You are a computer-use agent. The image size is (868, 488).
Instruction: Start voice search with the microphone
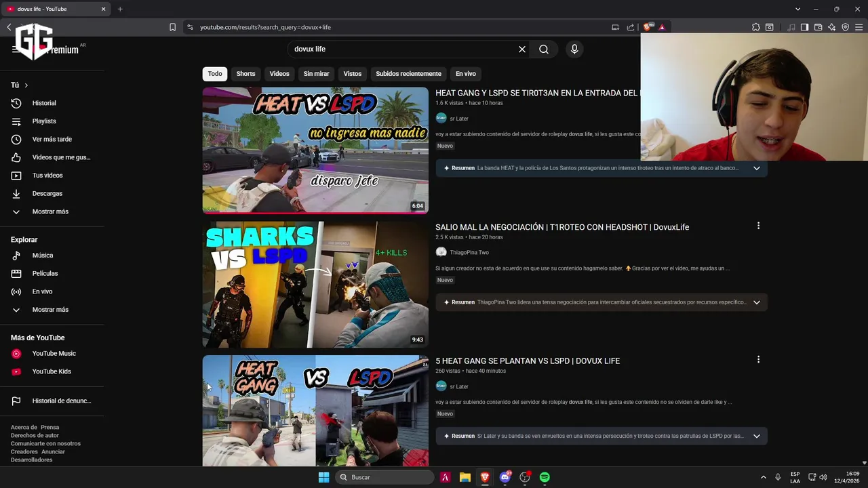click(x=574, y=49)
